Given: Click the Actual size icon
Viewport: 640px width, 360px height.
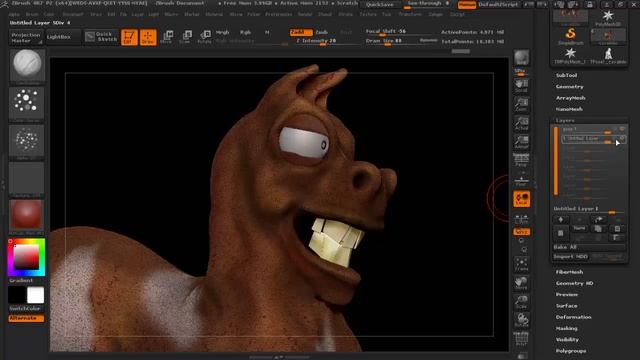Looking at the screenshot, I should pos(521,123).
